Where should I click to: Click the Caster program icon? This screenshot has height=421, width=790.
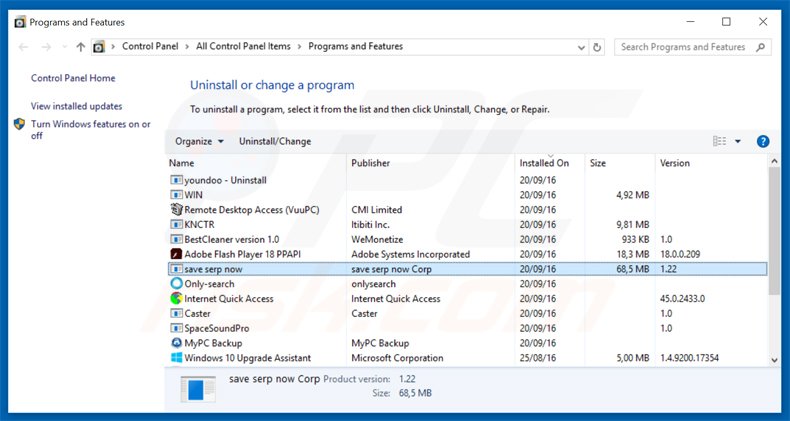click(x=176, y=313)
